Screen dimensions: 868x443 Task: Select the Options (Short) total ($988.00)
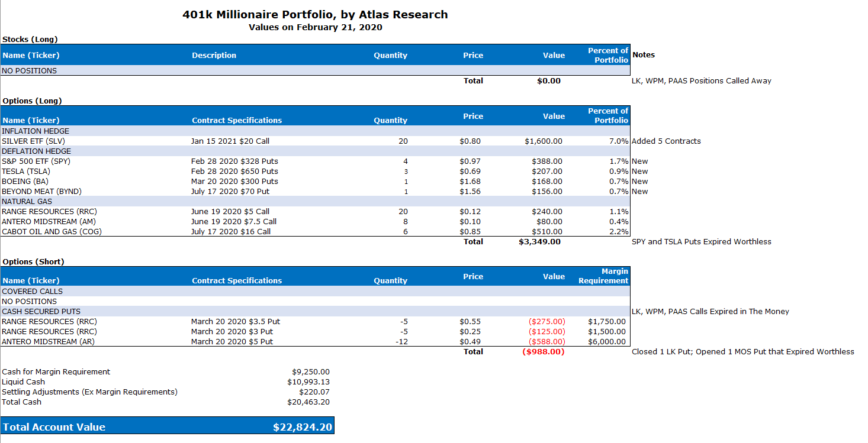coord(543,352)
